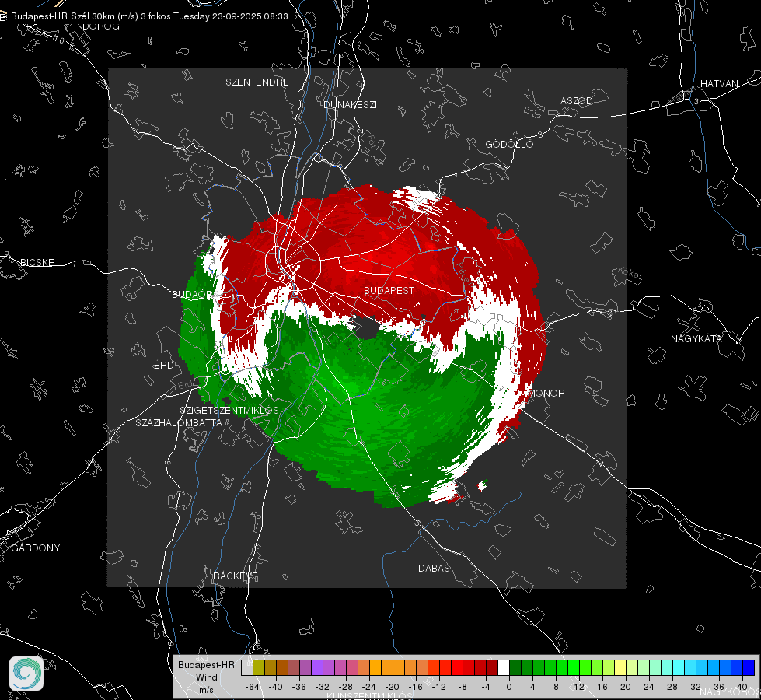Click the -12 value on the legend scale
Screen dimensions: 761x700
click(x=438, y=687)
